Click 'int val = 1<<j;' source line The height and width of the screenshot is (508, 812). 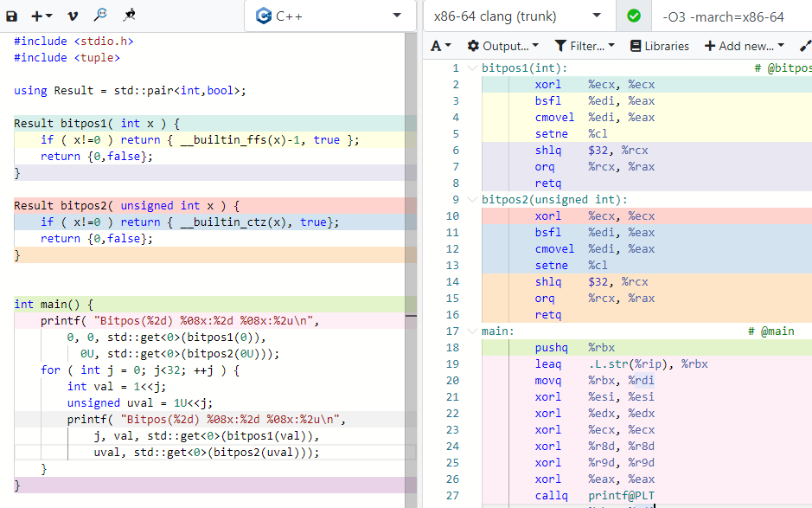coord(117,387)
